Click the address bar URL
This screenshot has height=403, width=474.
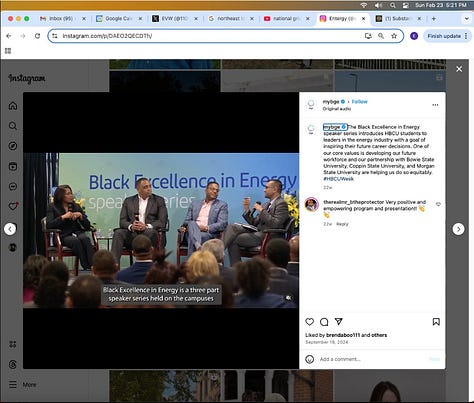click(107, 36)
